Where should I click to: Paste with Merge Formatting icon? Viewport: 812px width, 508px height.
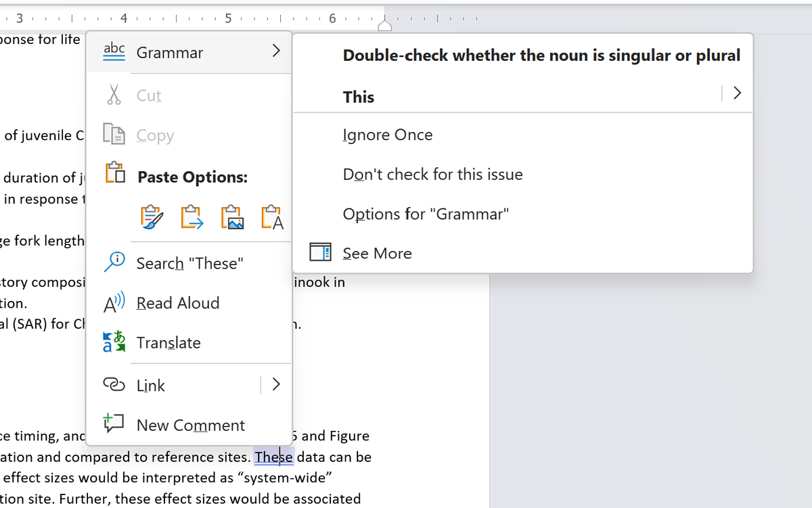192,217
